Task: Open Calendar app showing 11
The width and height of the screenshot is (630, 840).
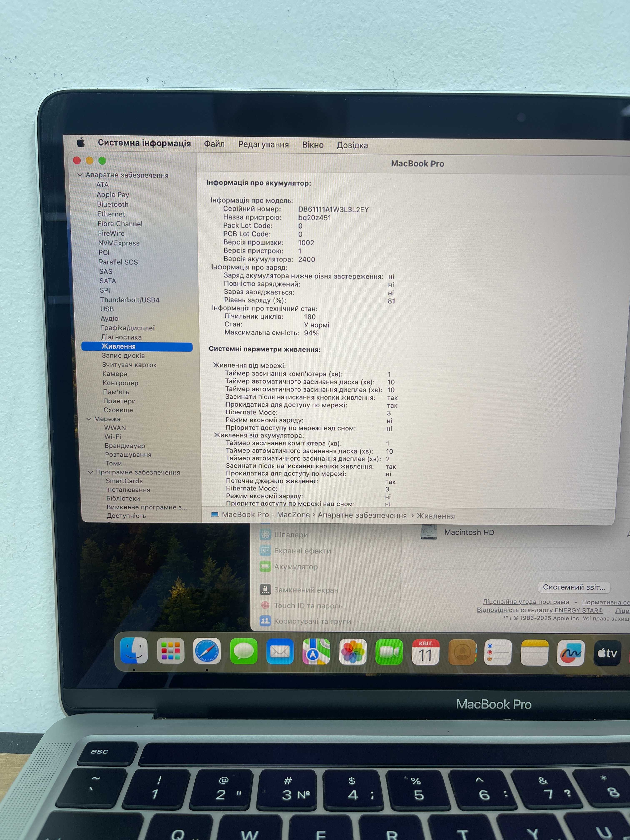Action: [426, 652]
